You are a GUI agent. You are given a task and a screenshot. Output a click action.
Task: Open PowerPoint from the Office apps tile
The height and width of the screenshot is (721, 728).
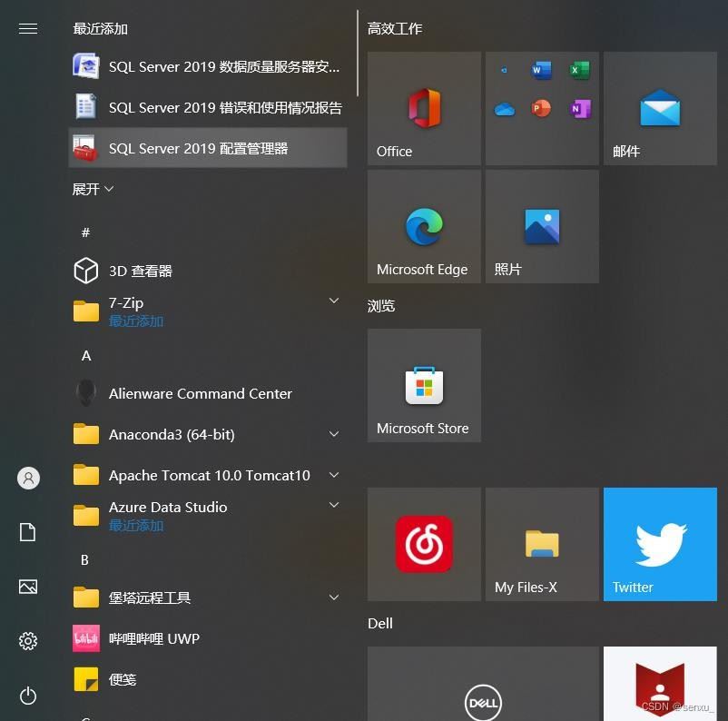tap(541, 108)
